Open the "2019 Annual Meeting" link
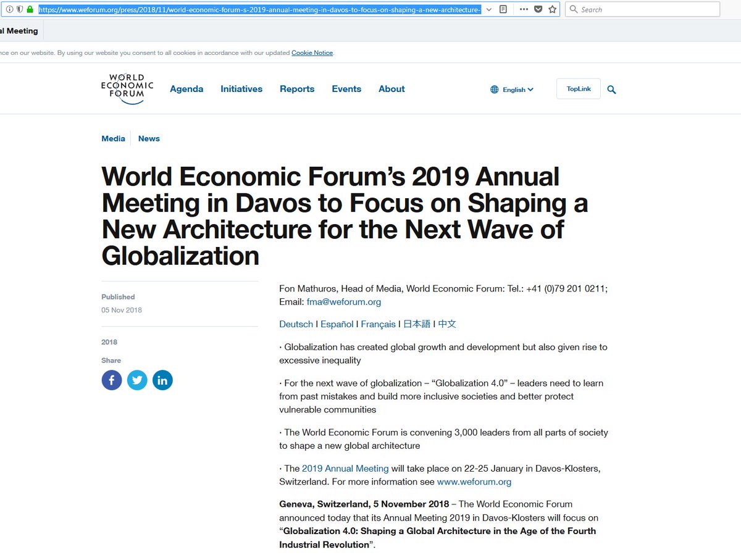Image resolution: width=741 pixels, height=560 pixels. (x=345, y=469)
